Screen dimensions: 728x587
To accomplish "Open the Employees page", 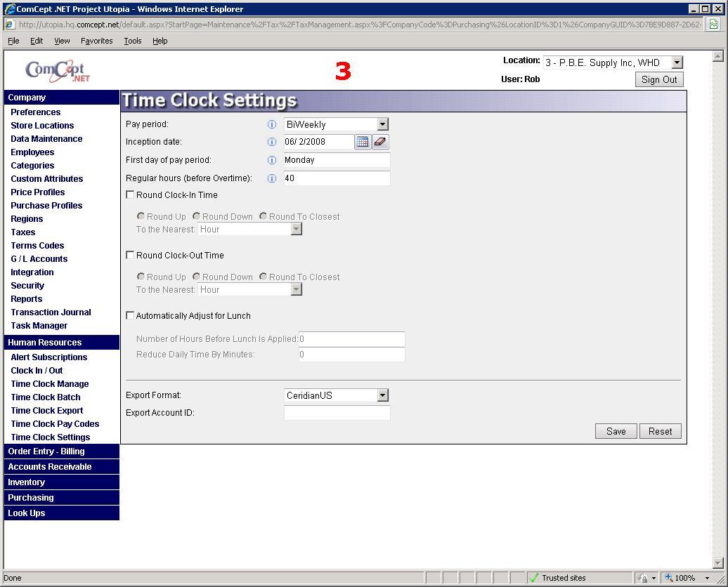I will coord(32,152).
